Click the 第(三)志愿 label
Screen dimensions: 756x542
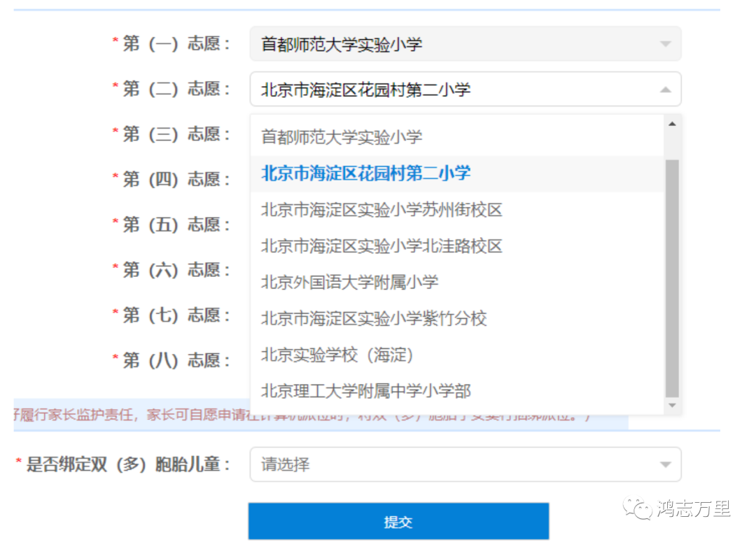point(176,134)
